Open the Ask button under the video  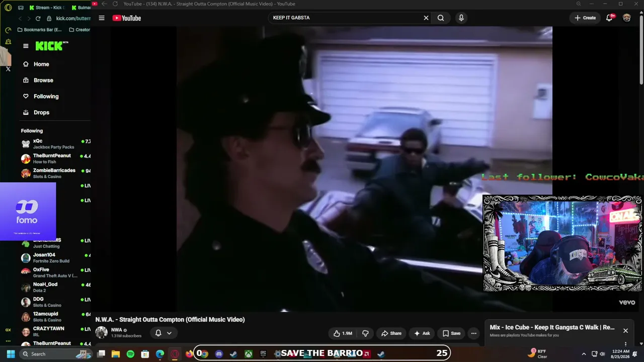click(x=422, y=333)
